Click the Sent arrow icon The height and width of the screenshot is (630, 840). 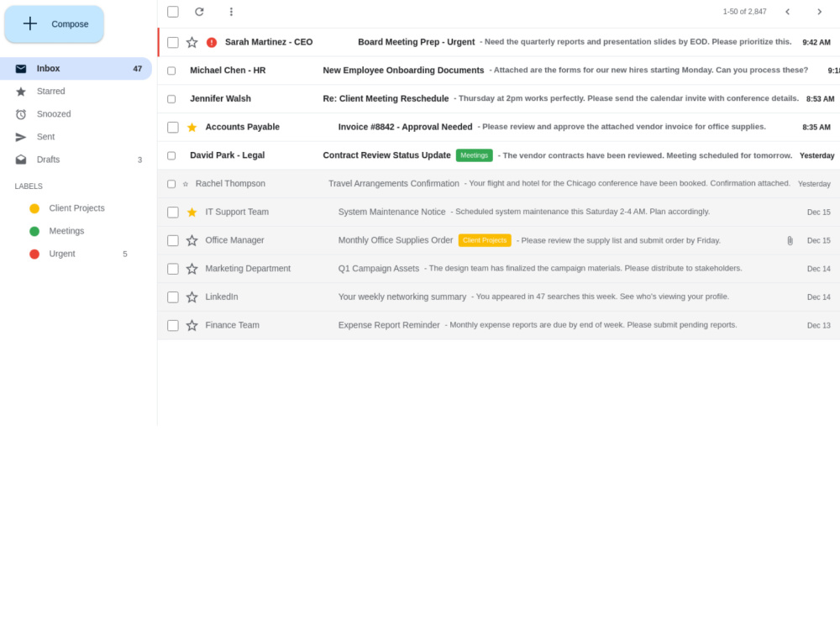(x=21, y=137)
